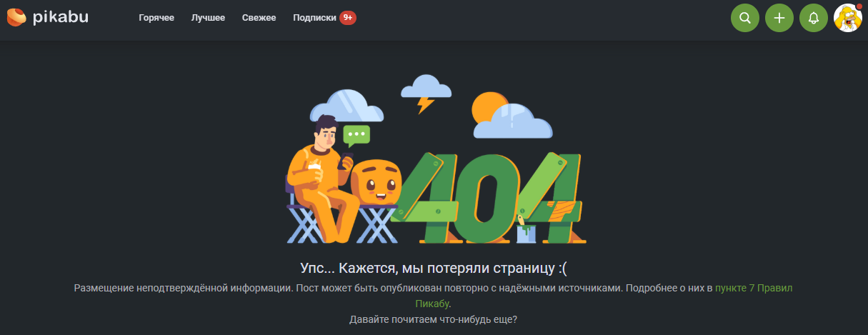Viewport: 868px width, 335px height.
Task: Click the pikabu wordmark text
Action: 61,17
